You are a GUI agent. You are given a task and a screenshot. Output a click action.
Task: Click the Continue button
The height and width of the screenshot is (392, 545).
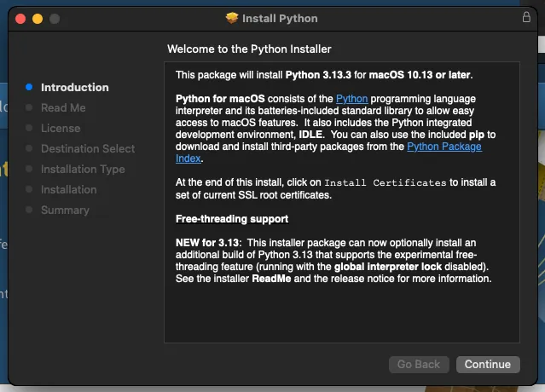tap(488, 364)
